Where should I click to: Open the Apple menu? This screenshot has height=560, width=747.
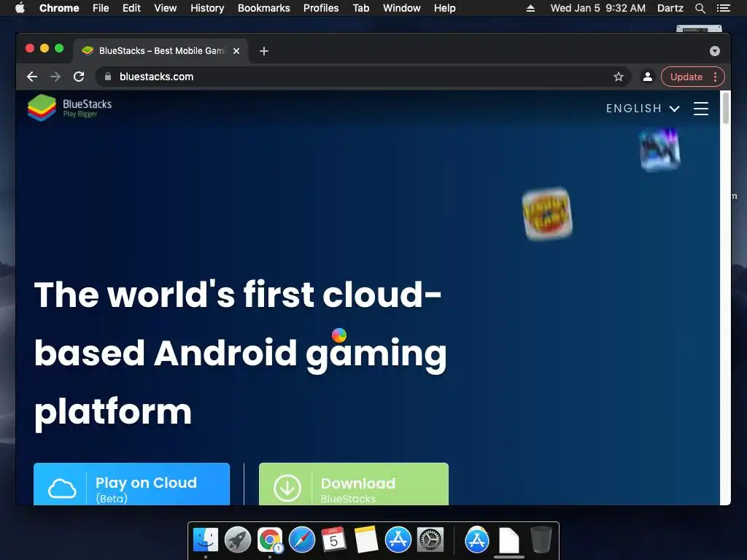[20, 8]
